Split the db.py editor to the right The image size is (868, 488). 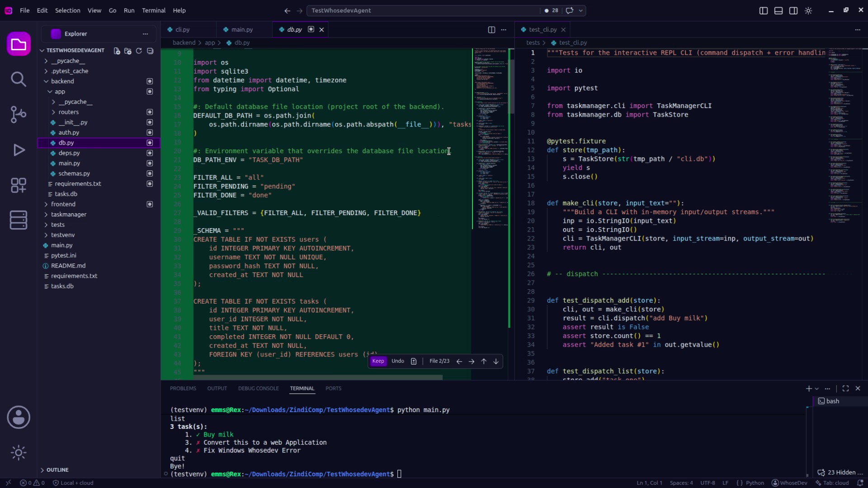tap(491, 30)
